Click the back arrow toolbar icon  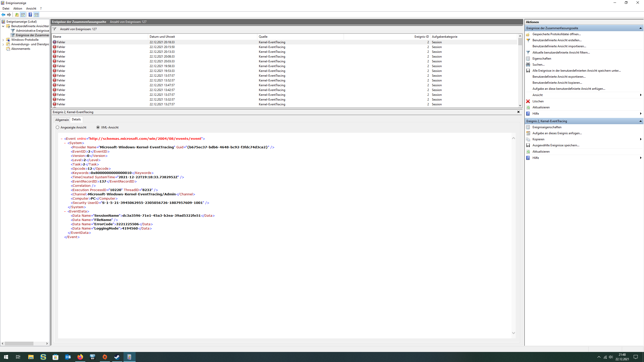(x=3, y=15)
